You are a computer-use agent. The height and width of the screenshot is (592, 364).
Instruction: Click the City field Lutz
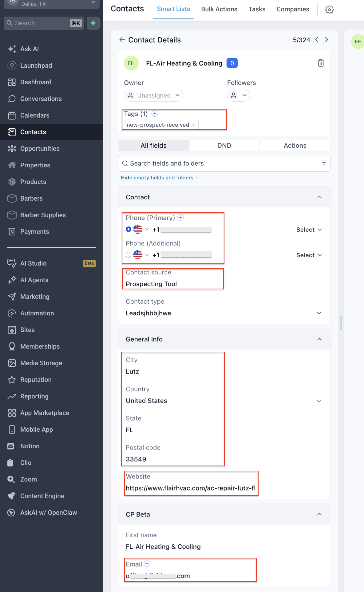(x=132, y=371)
